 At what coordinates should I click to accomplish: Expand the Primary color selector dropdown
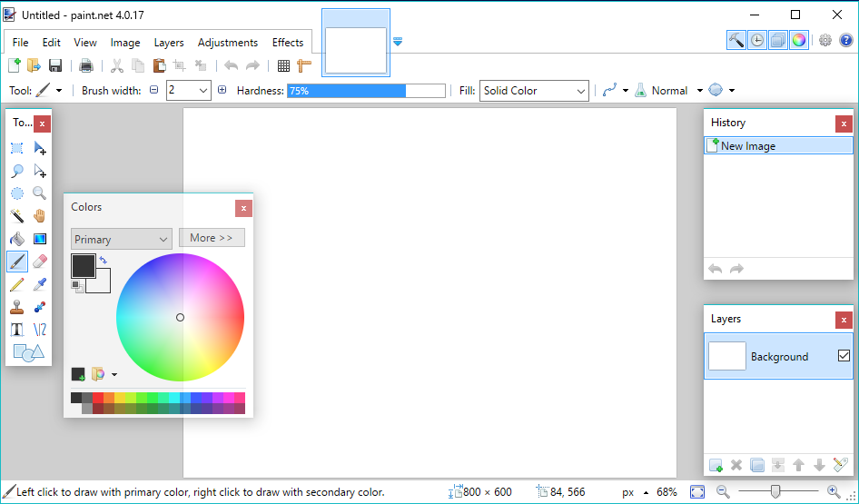(121, 239)
